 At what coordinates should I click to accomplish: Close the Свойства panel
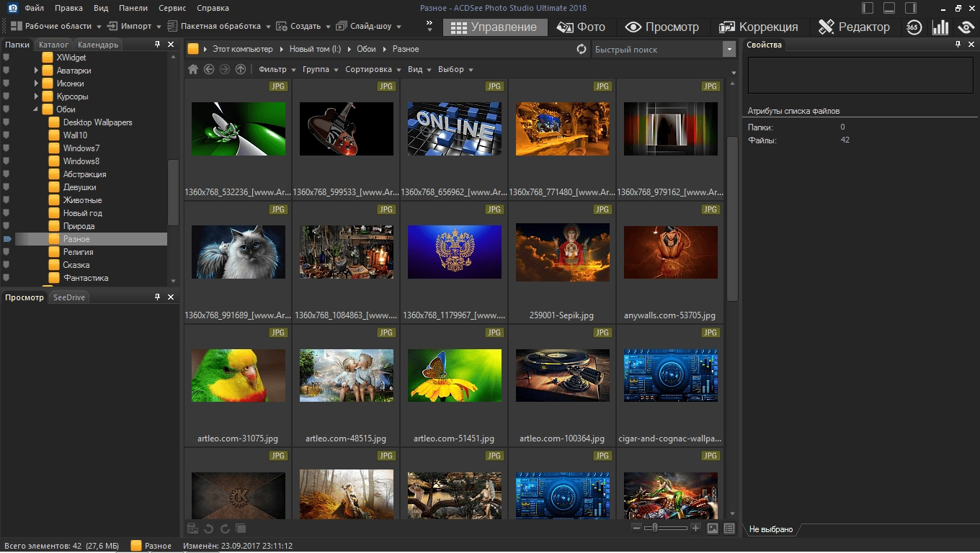click(971, 44)
